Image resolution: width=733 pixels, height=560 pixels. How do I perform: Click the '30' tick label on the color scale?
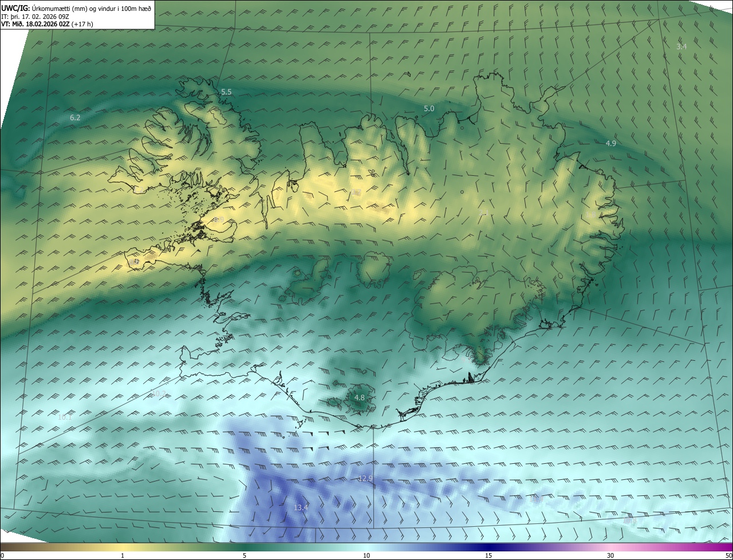[x=610, y=555]
